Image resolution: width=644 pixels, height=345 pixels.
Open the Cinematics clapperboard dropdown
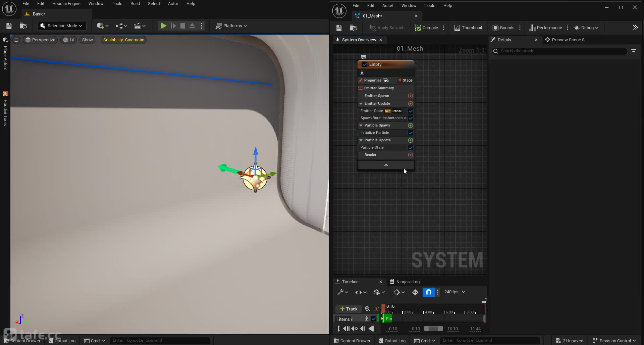click(140, 26)
